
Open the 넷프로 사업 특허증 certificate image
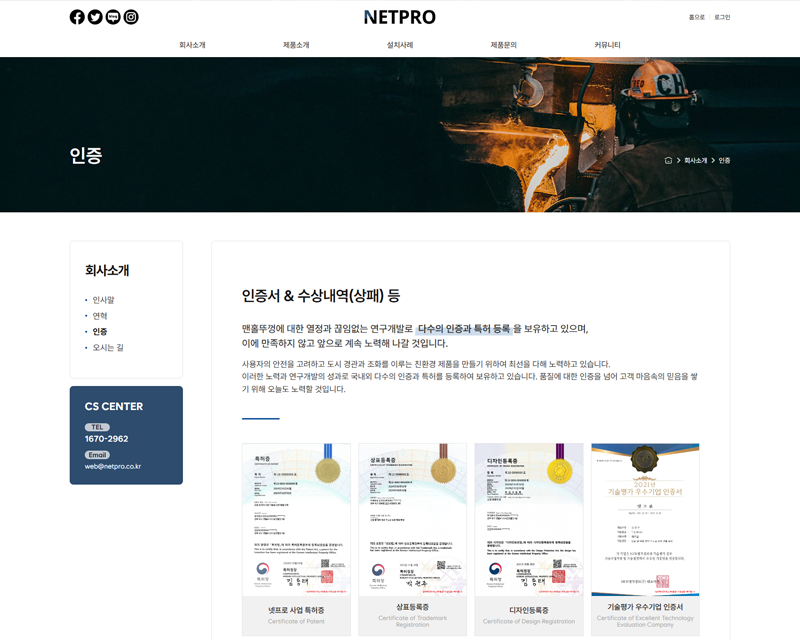(x=296, y=519)
